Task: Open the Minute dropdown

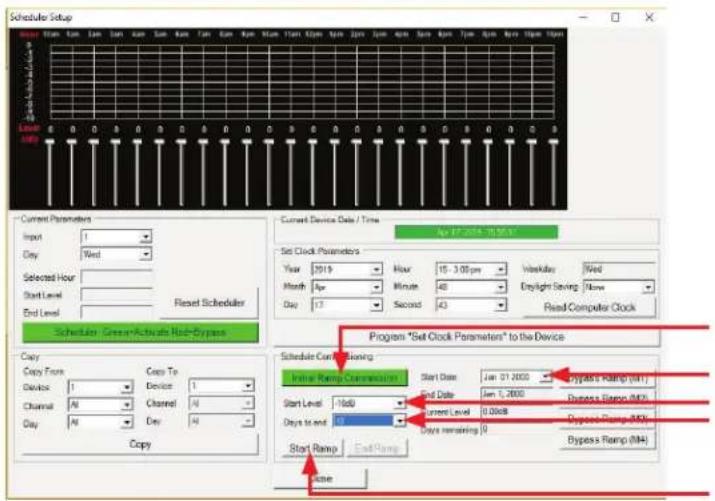Action: (x=471, y=287)
